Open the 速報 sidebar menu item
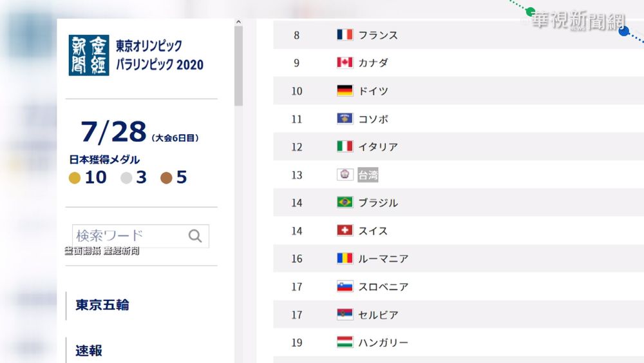Image resolution: width=644 pixels, height=363 pixels. click(x=89, y=351)
